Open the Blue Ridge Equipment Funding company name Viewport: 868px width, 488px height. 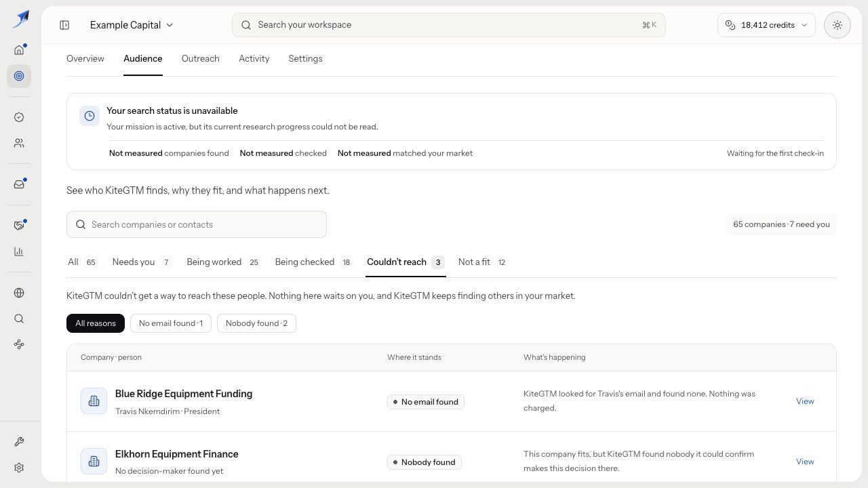pyautogui.click(x=184, y=394)
